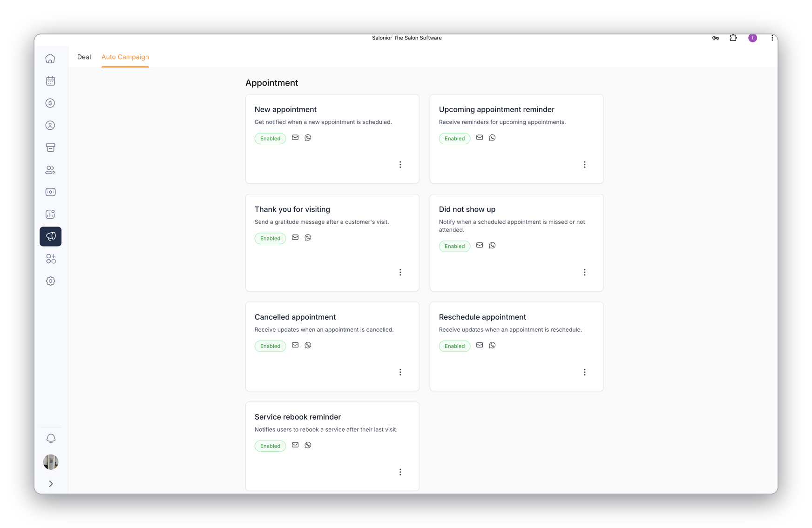Expand the sidebar with the chevron arrow

(51, 484)
